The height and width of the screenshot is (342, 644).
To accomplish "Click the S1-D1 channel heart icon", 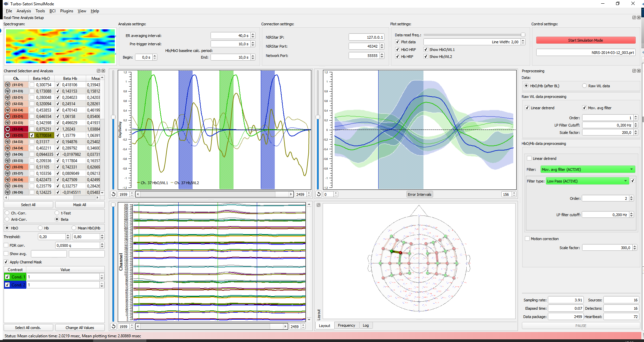I will [8, 85].
